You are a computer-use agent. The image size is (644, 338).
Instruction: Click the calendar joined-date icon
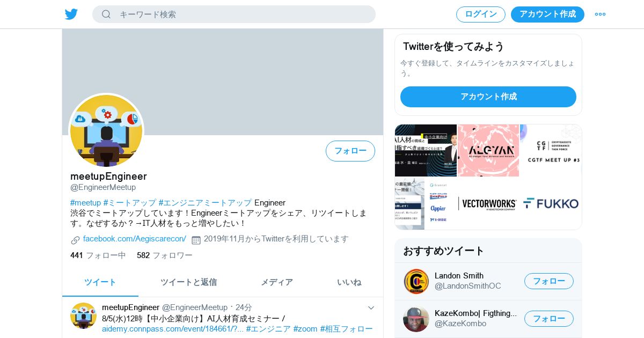(196, 240)
